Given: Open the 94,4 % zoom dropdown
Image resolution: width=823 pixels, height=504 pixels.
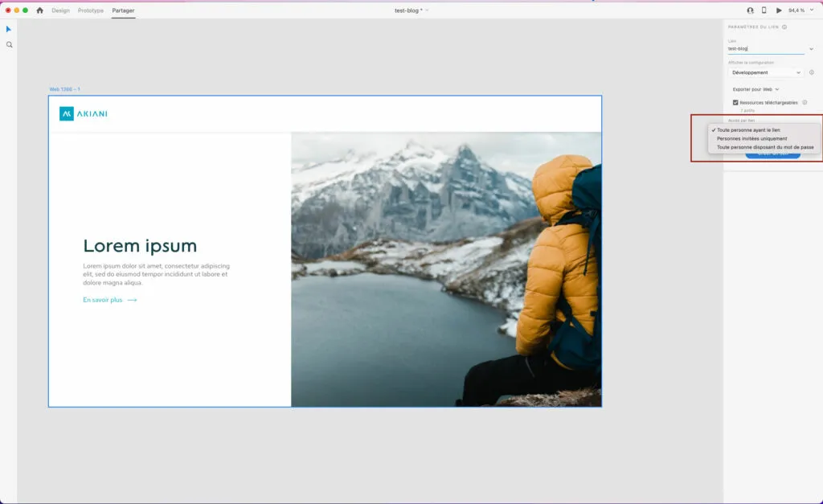Looking at the screenshot, I should tap(812, 10).
